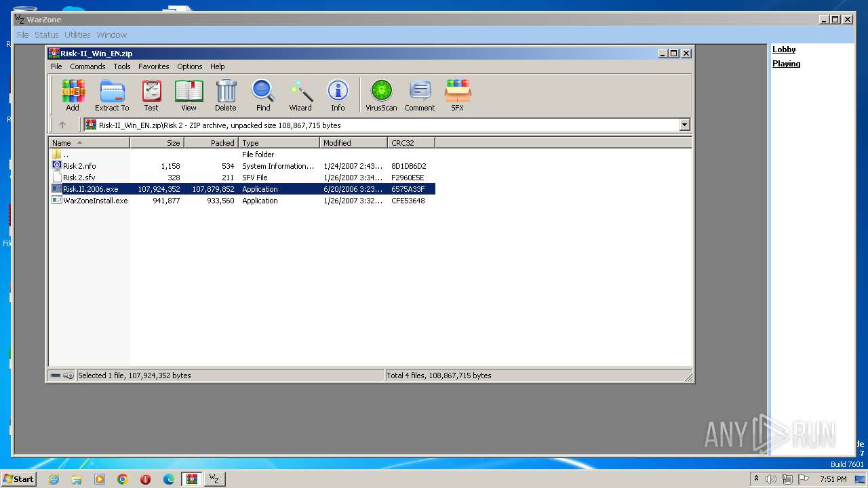Image resolution: width=868 pixels, height=488 pixels.
Task: Open WarZone File menu
Action: point(22,35)
